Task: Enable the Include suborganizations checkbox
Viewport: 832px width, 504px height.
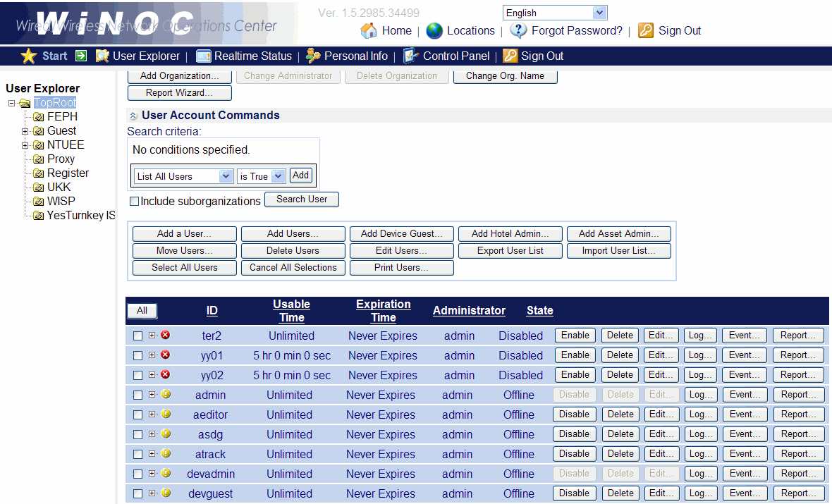Action: click(135, 202)
